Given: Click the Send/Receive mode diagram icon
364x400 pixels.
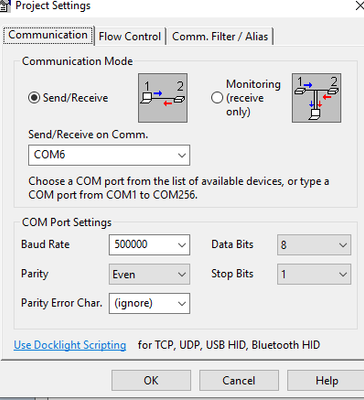Looking at the screenshot, I should [x=163, y=98].
